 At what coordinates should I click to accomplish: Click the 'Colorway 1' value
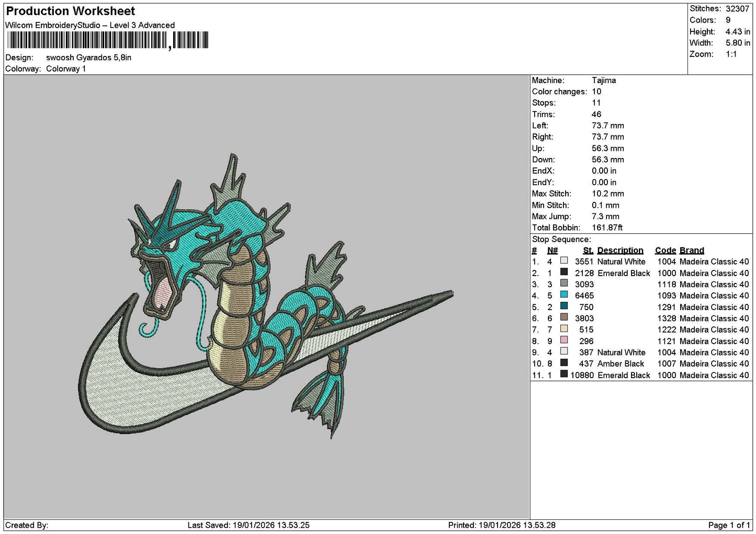66,69
